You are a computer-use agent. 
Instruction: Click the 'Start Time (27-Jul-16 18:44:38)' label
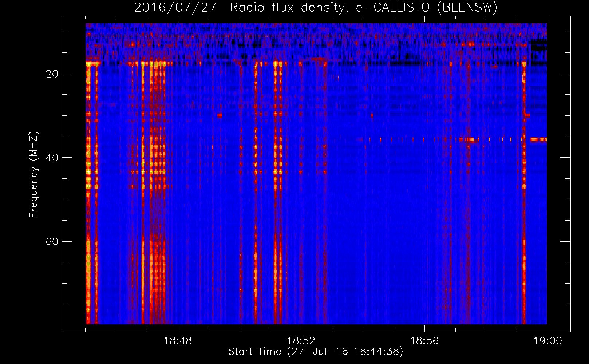coord(316,352)
